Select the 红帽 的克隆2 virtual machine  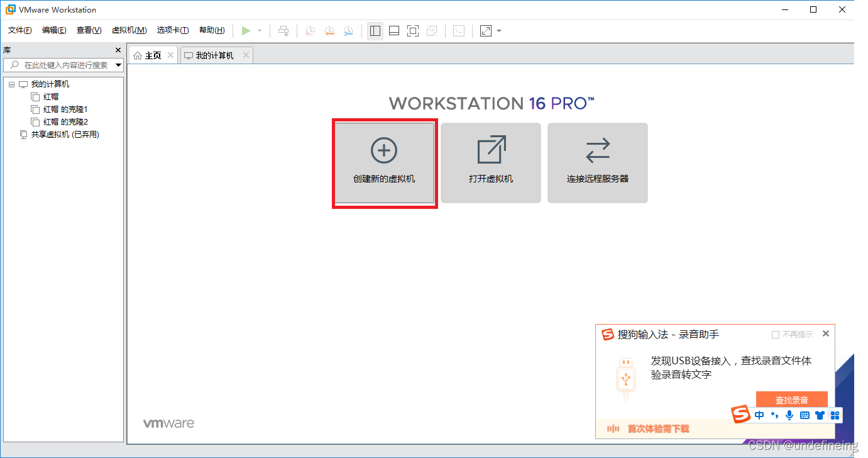click(65, 122)
